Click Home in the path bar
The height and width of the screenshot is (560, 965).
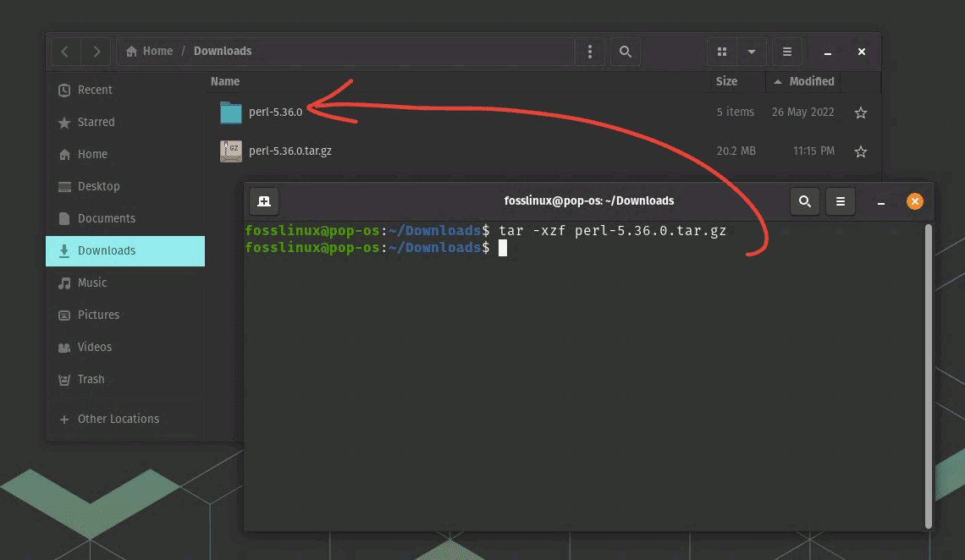click(150, 51)
